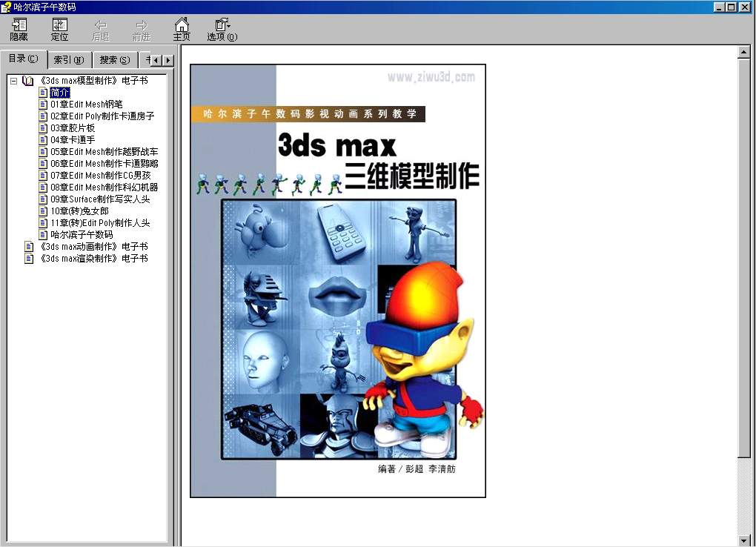The image size is (756, 547).
Task: Open 01章Edit Mesh钢笔 topic
Action: pos(86,105)
